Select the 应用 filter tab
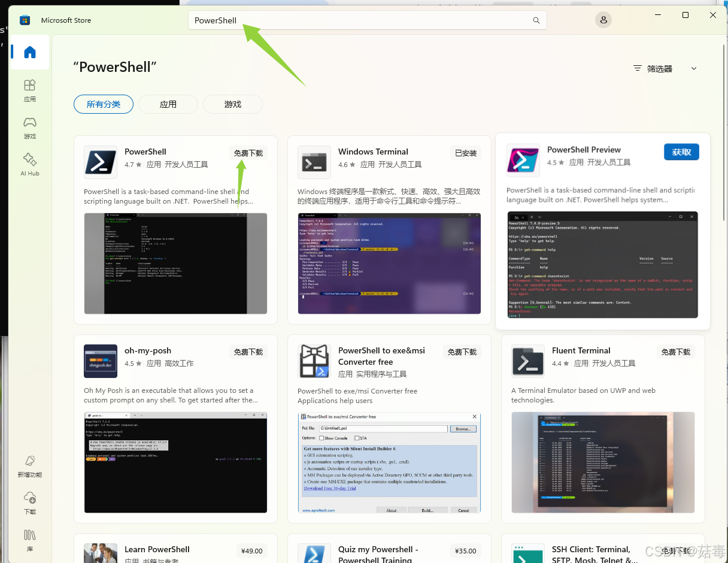This screenshot has width=728, height=563. tap(168, 104)
